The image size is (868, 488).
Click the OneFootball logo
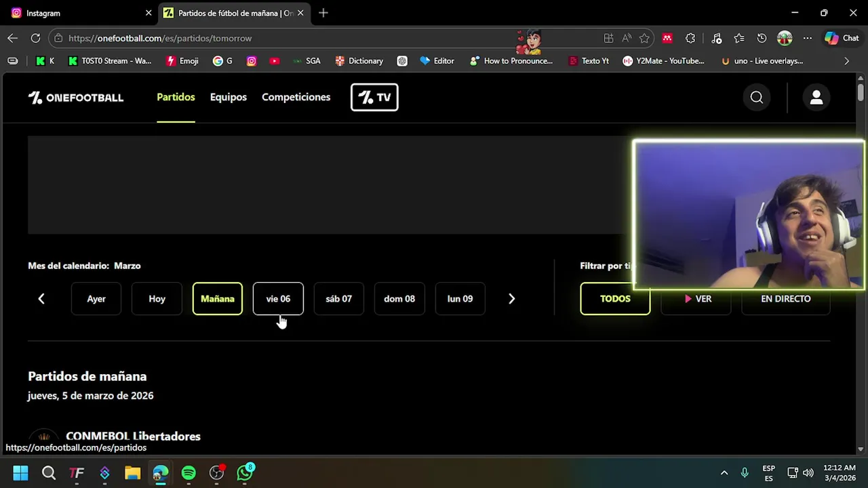point(76,98)
